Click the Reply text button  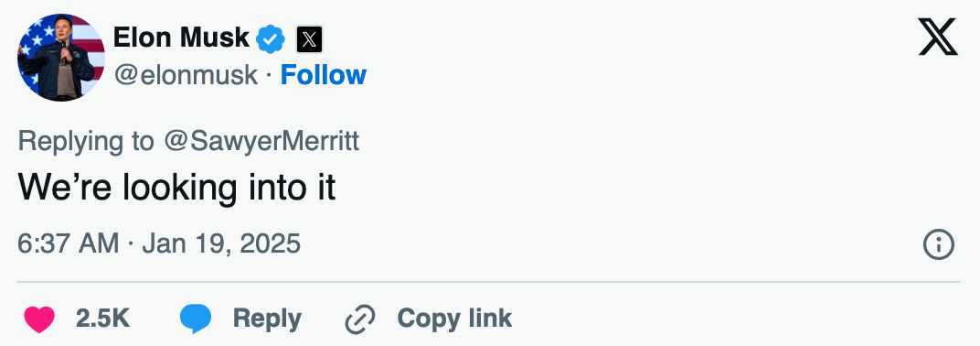[267, 319]
